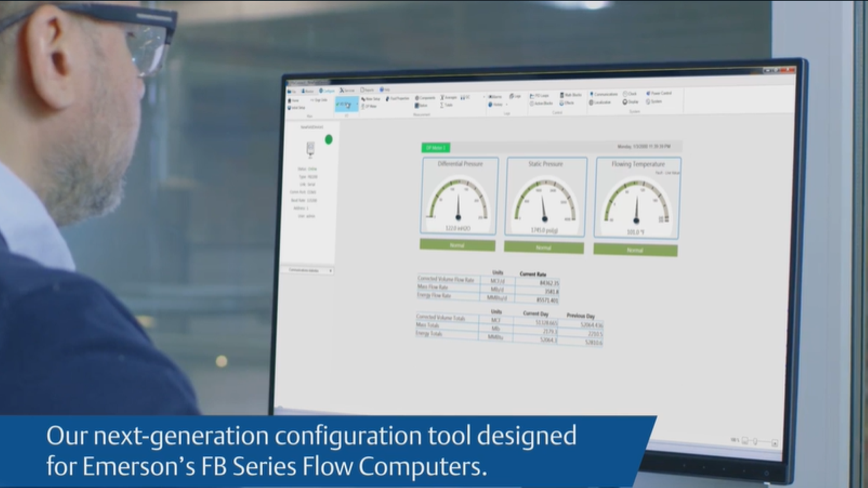Click the flow computer device icon

pos(310,149)
